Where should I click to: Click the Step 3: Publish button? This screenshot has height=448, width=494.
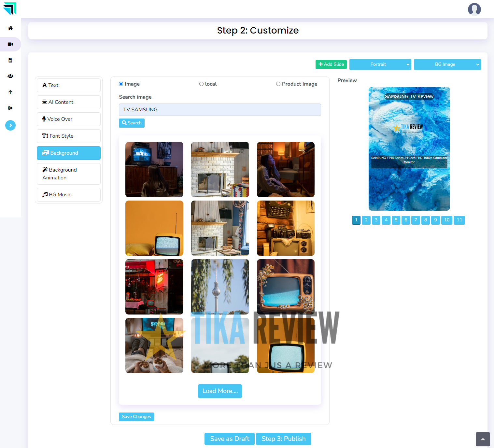point(283,439)
